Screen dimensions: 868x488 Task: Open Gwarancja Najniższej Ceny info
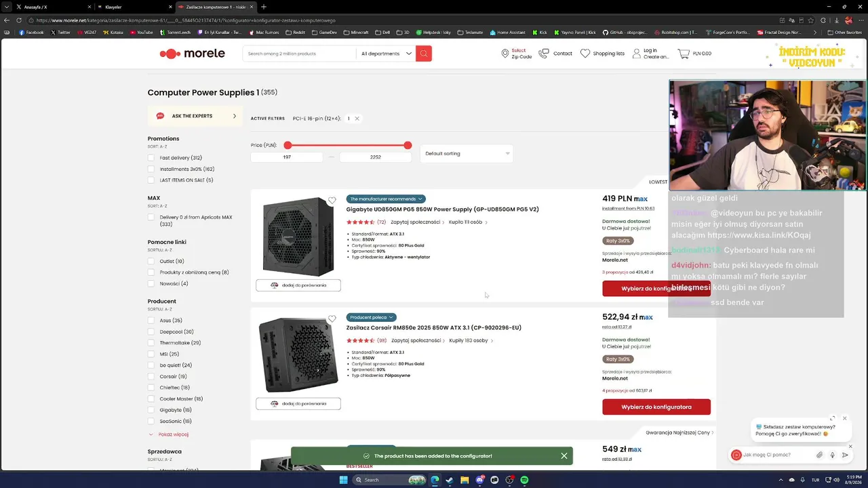tap(679, 432)
